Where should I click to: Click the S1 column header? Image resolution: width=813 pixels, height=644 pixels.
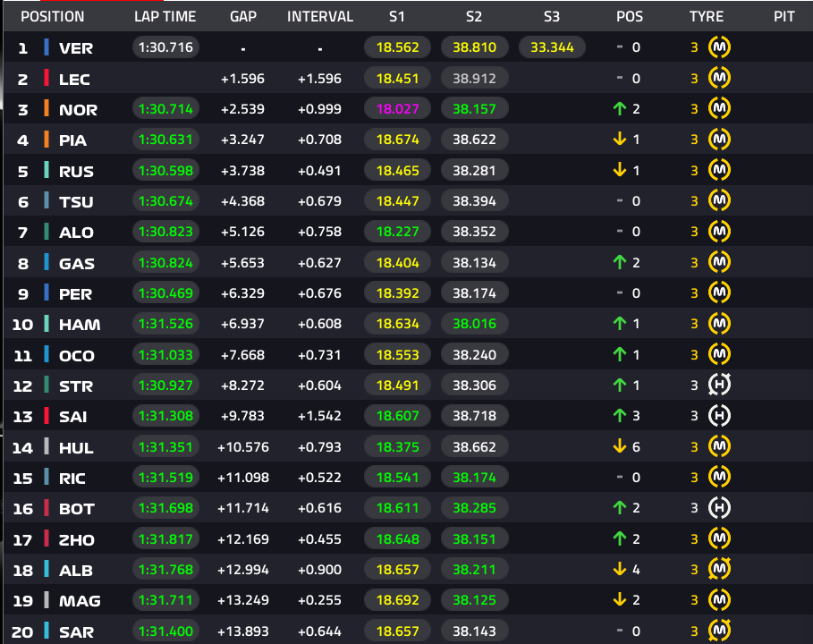pyautogui.click(x=396, y=17)
